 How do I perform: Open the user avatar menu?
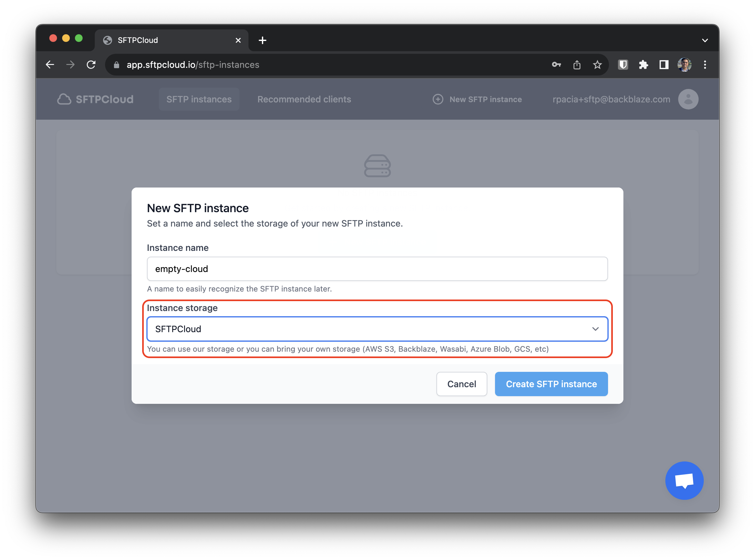tap(688, 99)
